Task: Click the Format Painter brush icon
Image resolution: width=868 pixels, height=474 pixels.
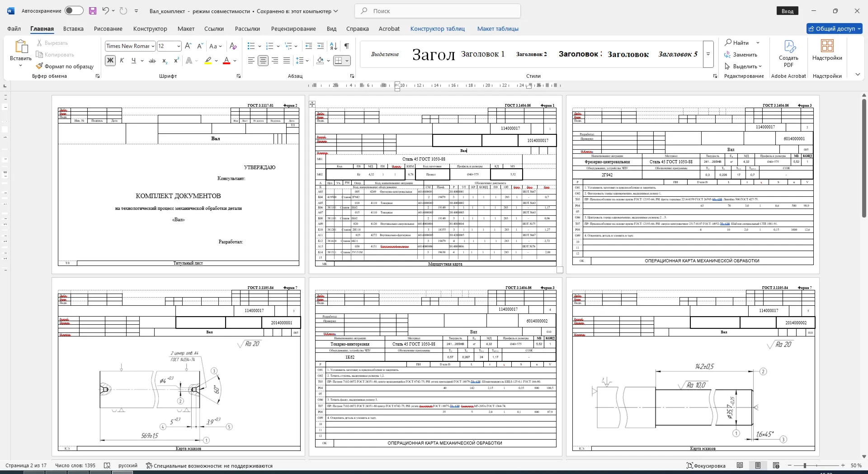Action: (40, 66)
